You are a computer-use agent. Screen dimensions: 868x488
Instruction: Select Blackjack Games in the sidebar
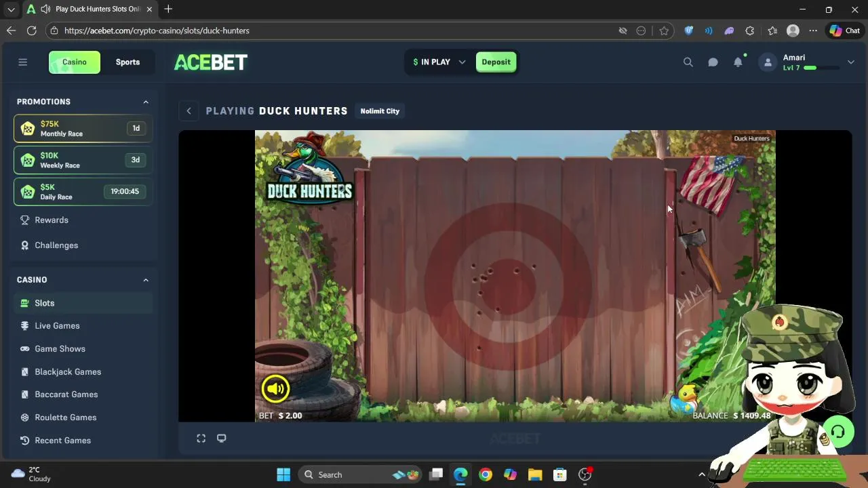(83, 372)
